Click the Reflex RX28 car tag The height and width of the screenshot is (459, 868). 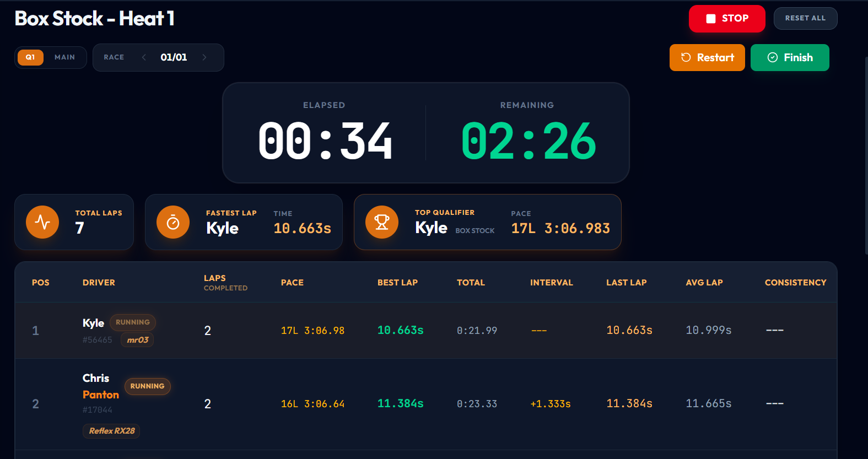pos(111,431)
